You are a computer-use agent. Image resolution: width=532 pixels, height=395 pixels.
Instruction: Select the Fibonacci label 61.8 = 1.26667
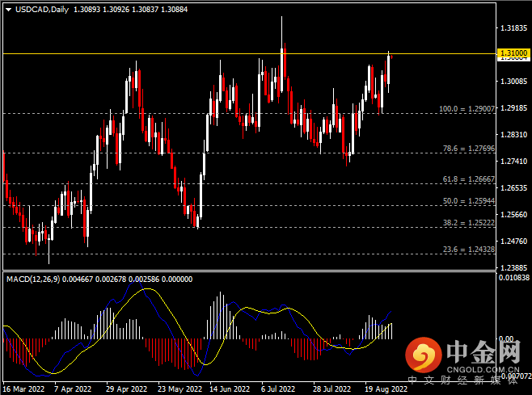click(469, 179)
